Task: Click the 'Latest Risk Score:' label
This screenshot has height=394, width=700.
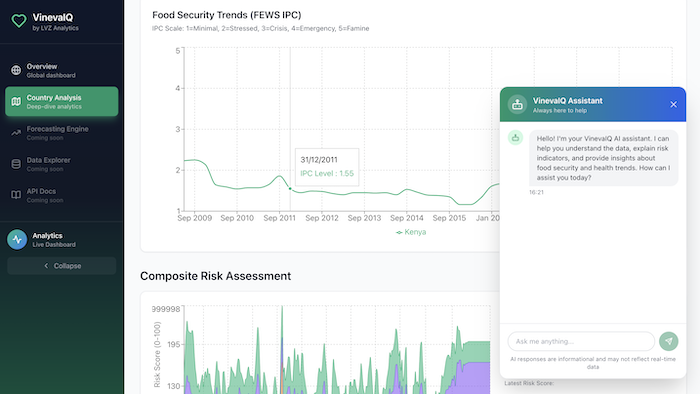Action: click(x=529, y=383)
